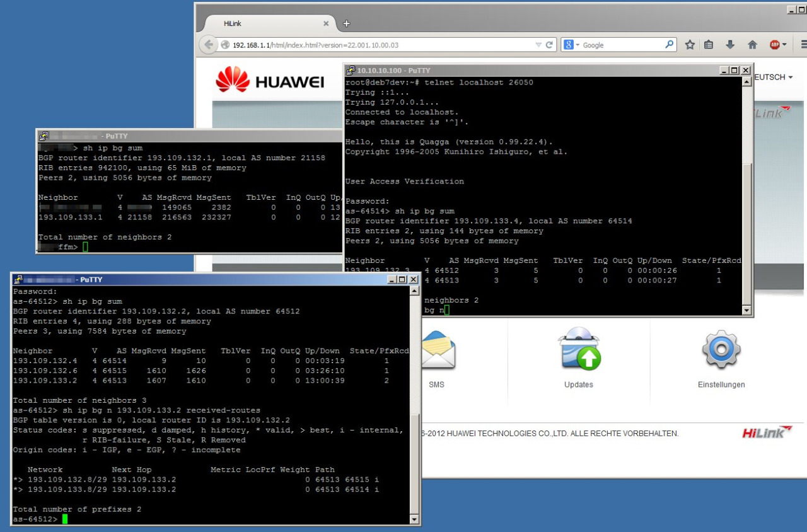The height and width of the screenshot is (532, 807).
Task: Open the Updates icon on HiLink page
Action: coord(579,350)
